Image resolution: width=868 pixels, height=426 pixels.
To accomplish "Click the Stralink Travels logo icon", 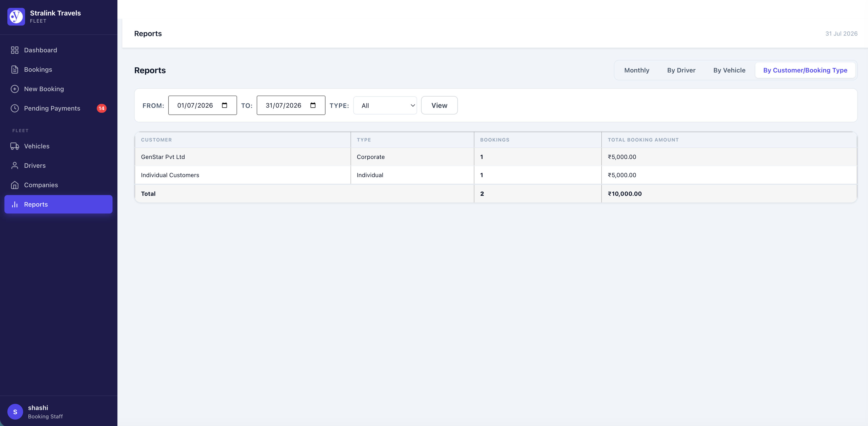I will coord(16,16).
